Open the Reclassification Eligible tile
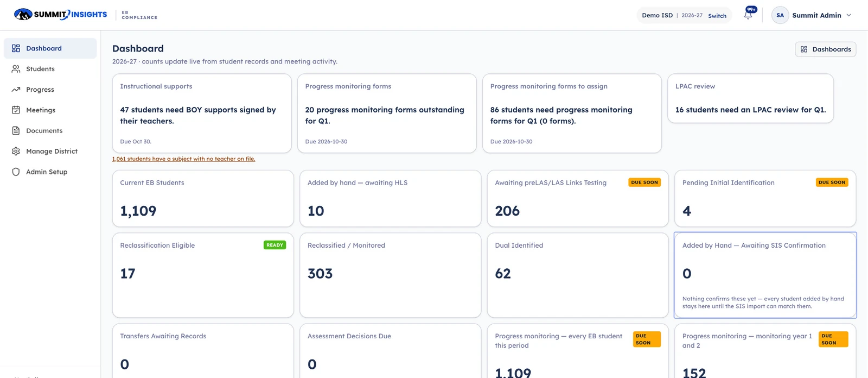The height and width of the screenshot is (378, 868). pos(203,275)
